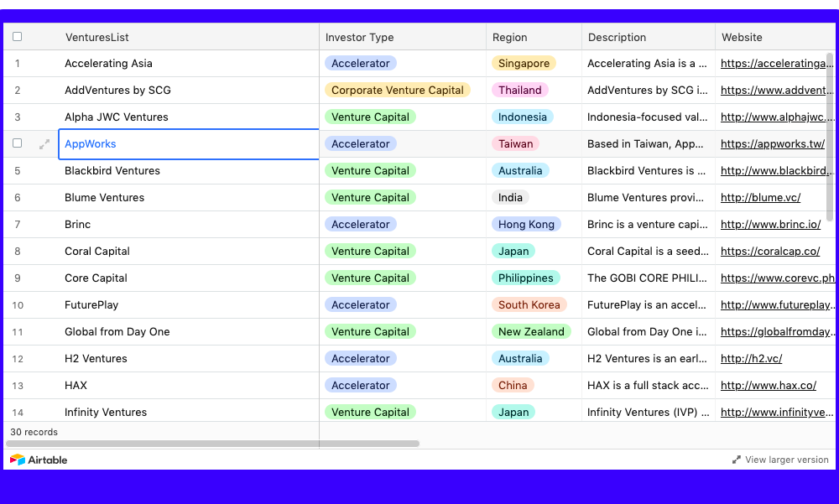This screenshot has height=504, width=839.
Task: Click the horizontal scrollbar at the bottom
Action: coord(212,444)
